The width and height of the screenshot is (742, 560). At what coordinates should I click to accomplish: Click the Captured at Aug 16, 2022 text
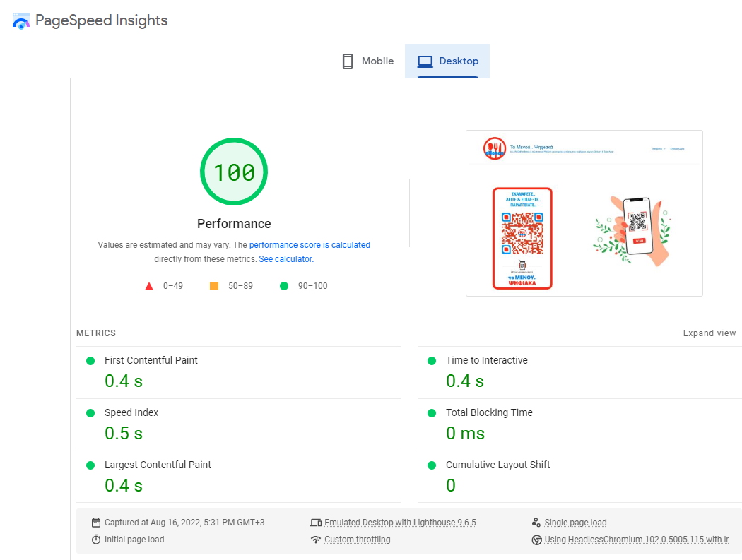184,523
